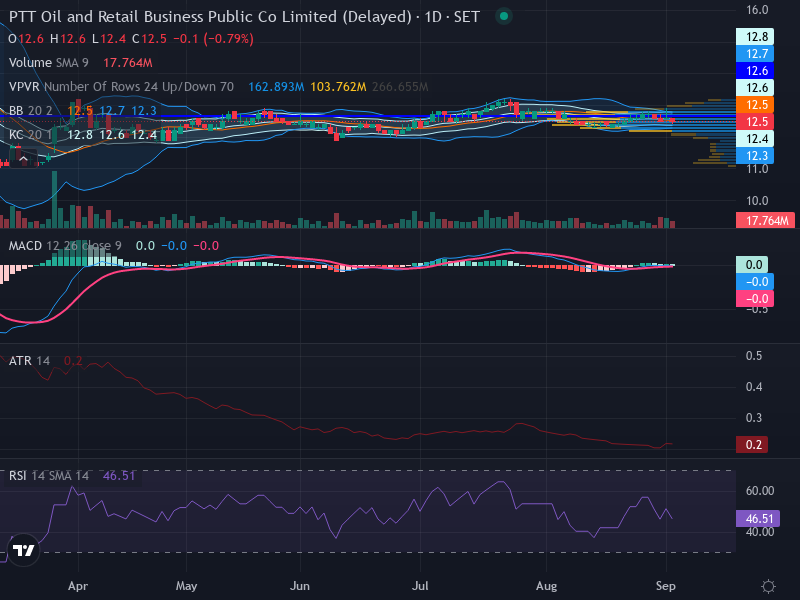Click the blue -0.0 MACD axis label

click(755, 282)
